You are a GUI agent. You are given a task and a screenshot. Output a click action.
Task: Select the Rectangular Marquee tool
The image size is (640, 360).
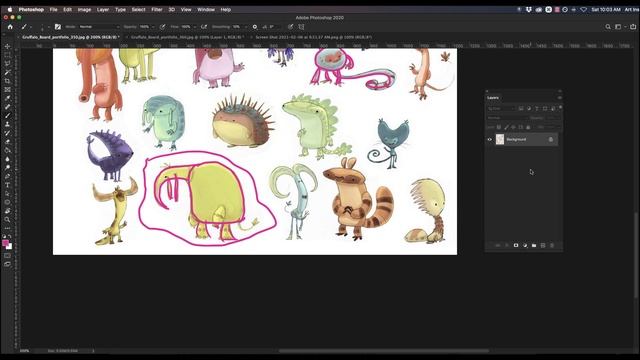[7, 55]
